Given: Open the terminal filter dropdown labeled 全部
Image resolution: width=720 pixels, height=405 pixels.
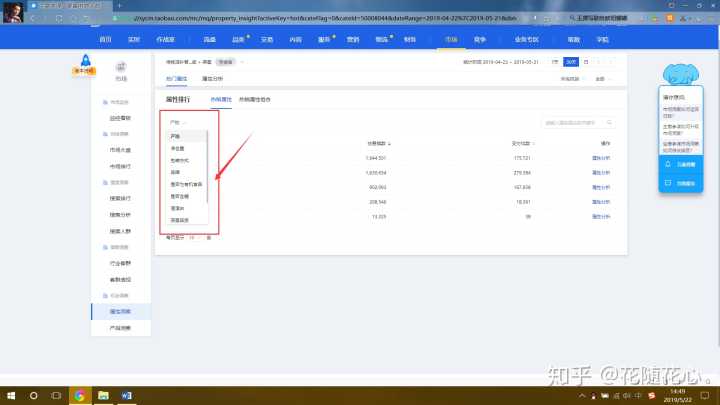Looking at the screenshot, I should coord(603,79).
